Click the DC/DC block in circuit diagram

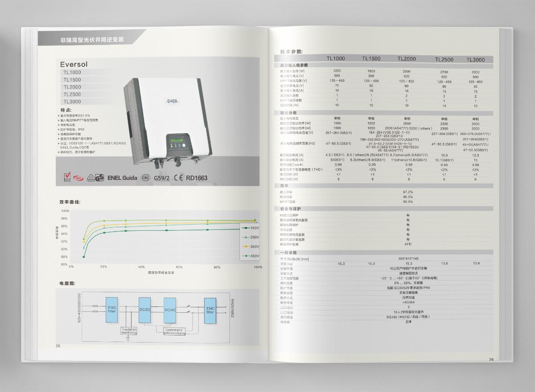(x=145, y=310)
